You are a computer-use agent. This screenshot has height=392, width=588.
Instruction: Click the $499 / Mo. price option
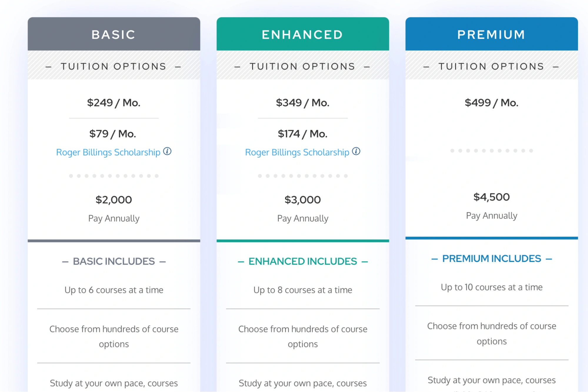point(491,102)
